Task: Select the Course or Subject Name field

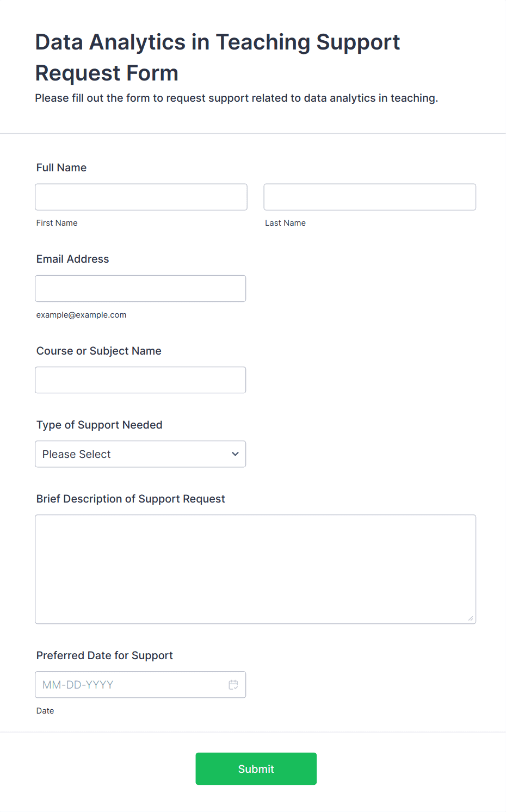Action: [140, 380]
